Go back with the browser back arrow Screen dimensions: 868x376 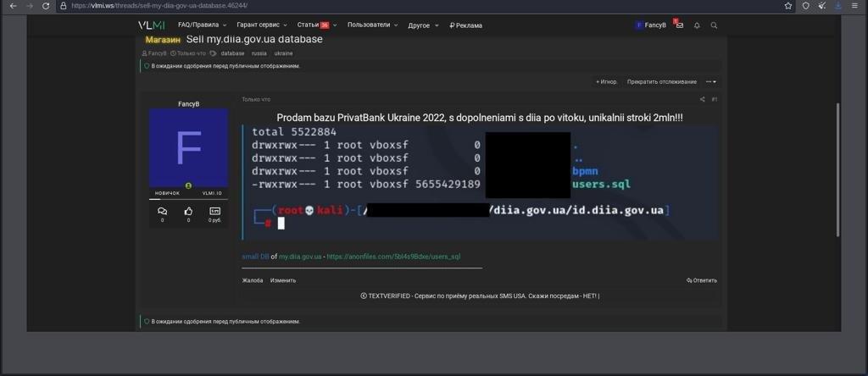[14, 6]
